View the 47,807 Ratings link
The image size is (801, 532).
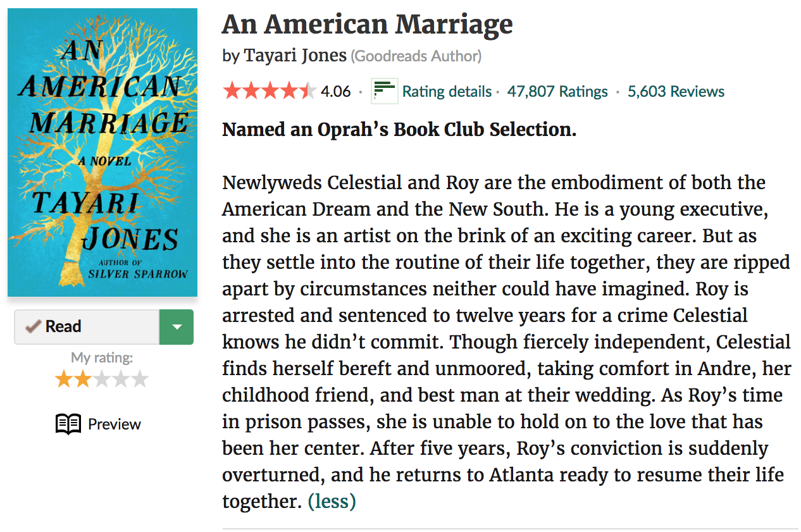(x=557, y=92)
